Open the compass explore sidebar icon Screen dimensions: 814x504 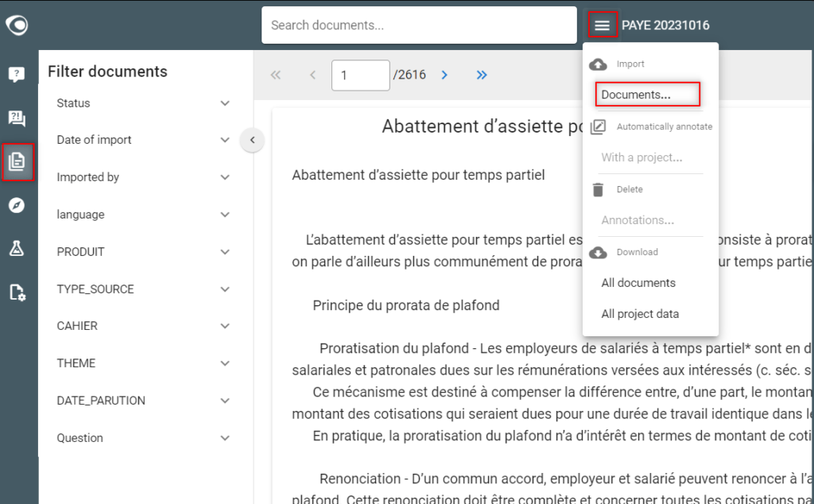click(x=17, y=205)
